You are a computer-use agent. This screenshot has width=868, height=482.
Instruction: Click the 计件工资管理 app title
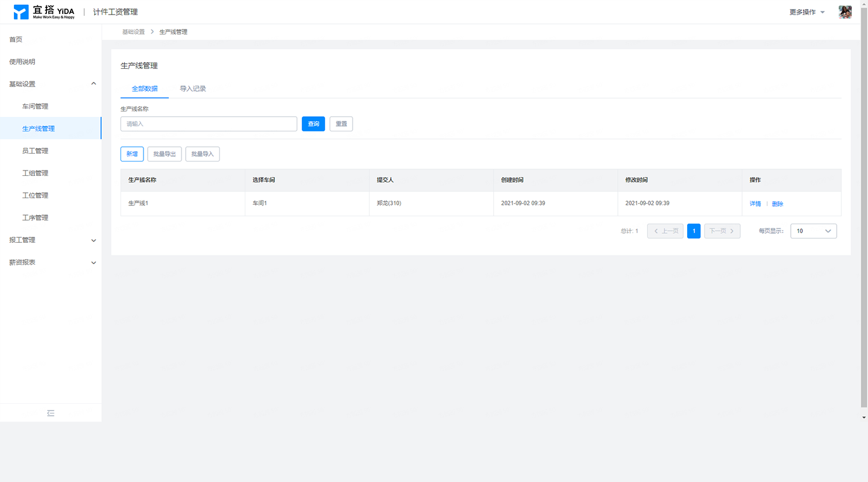click(x=115, y=12)
